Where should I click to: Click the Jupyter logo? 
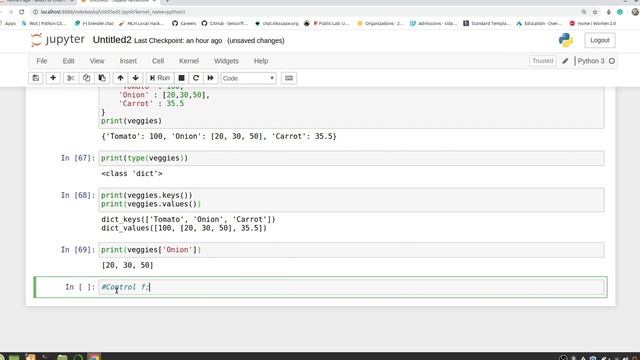58,40
